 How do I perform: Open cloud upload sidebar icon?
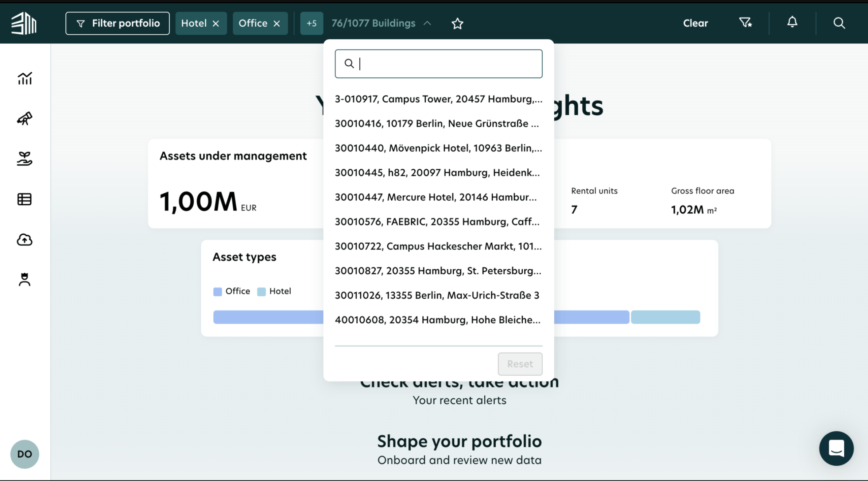click(25, 239)
